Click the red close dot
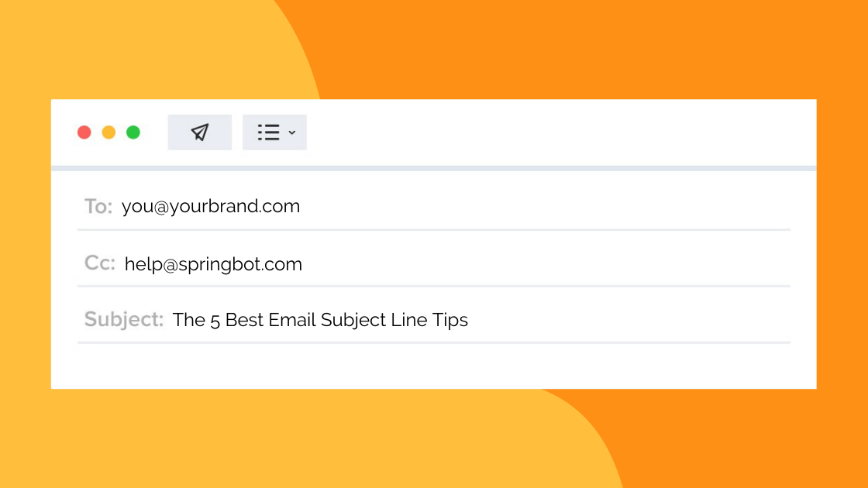868x488 pixels. click(x=84, y=132)
